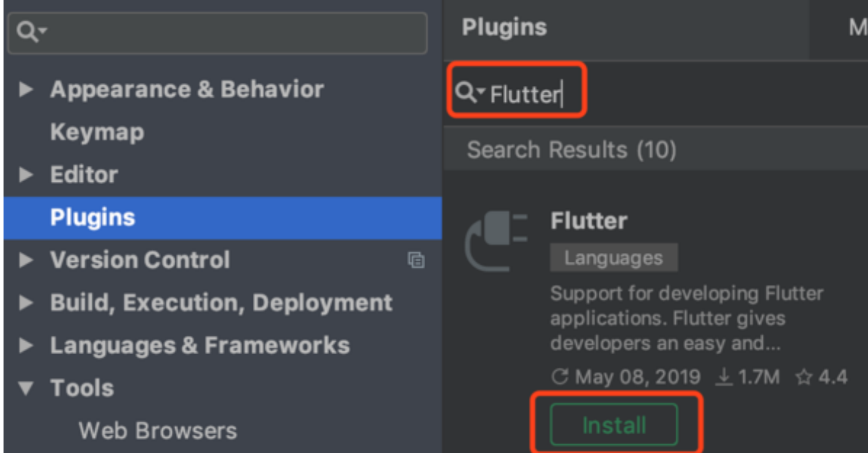Collapse the Tools section
The image size is (868, 453).
pos(26,388)
